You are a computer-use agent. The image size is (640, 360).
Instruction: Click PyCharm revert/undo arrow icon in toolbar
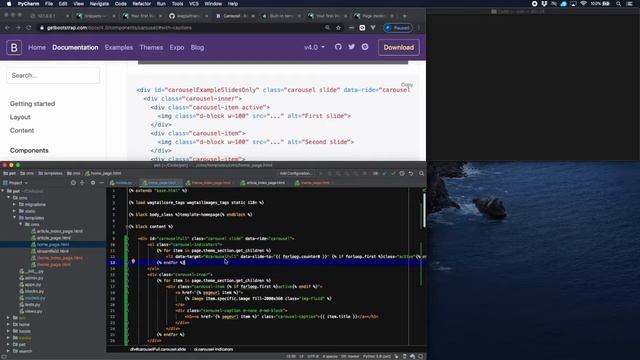point(411,173)
